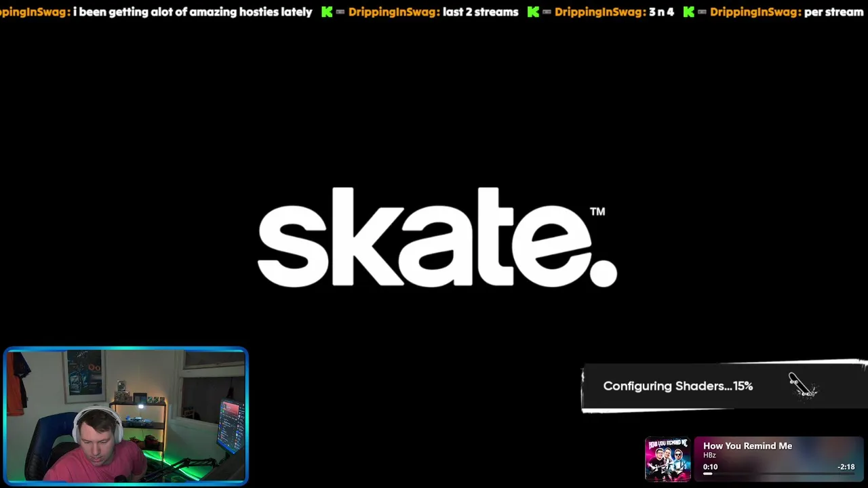The width and height of the screenshot is (868, 488).
Task: Click the -2:18 remaining time
Action: pos(846,466)
